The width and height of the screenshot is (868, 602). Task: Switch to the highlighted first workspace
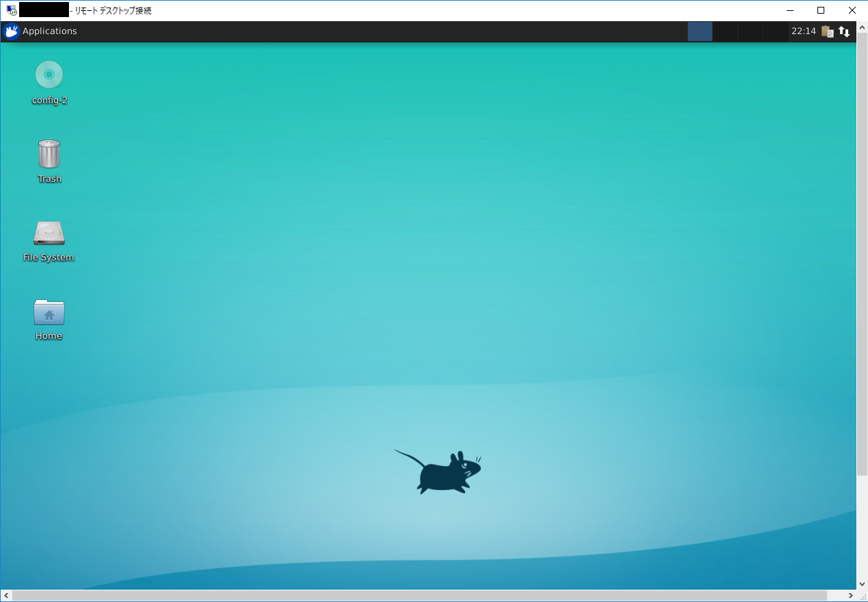pyautogui.click(x=700, y=31)
